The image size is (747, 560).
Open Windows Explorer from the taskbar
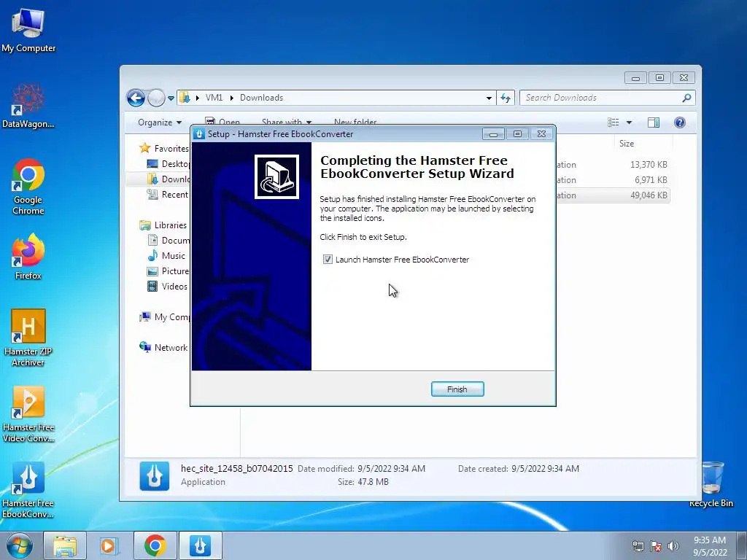pyautogui.click(x=65, y=545)
